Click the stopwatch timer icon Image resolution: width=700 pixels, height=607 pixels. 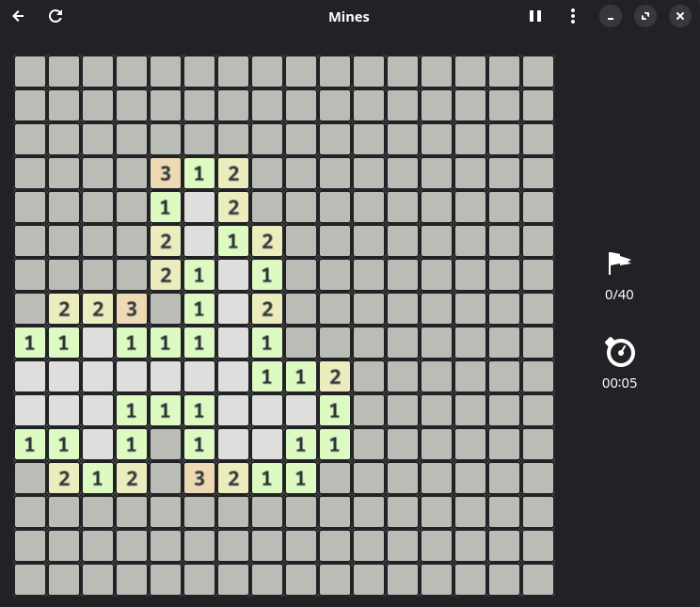click(x=619, y=352)
